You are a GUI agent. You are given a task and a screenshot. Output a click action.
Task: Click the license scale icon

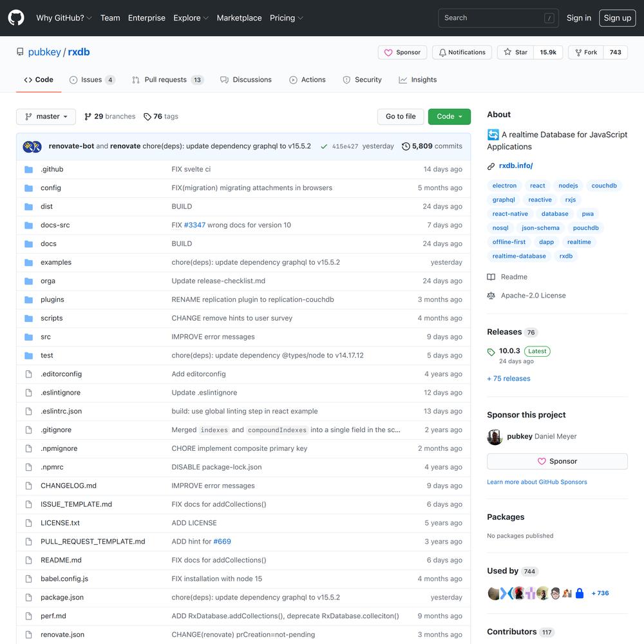pyautogui.click(x=491, y=296)
